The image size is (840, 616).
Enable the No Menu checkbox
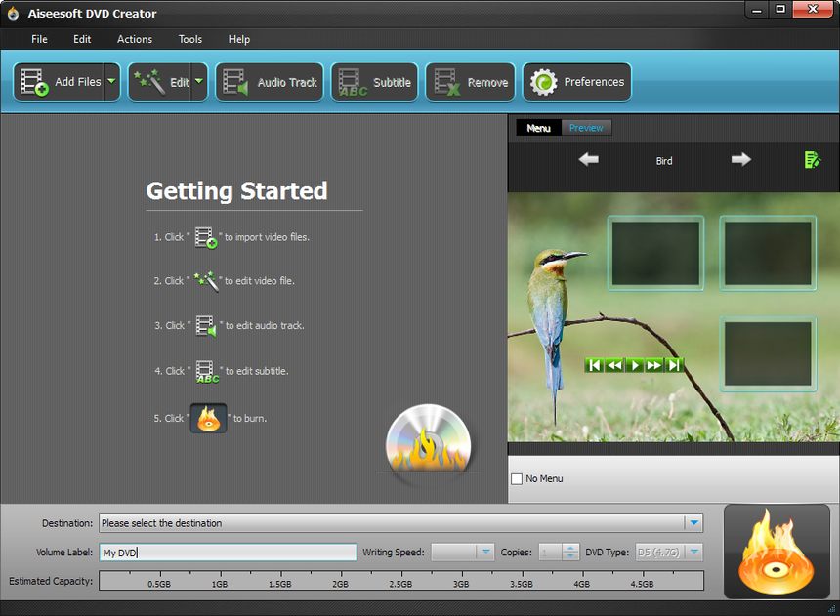(515, 478)
